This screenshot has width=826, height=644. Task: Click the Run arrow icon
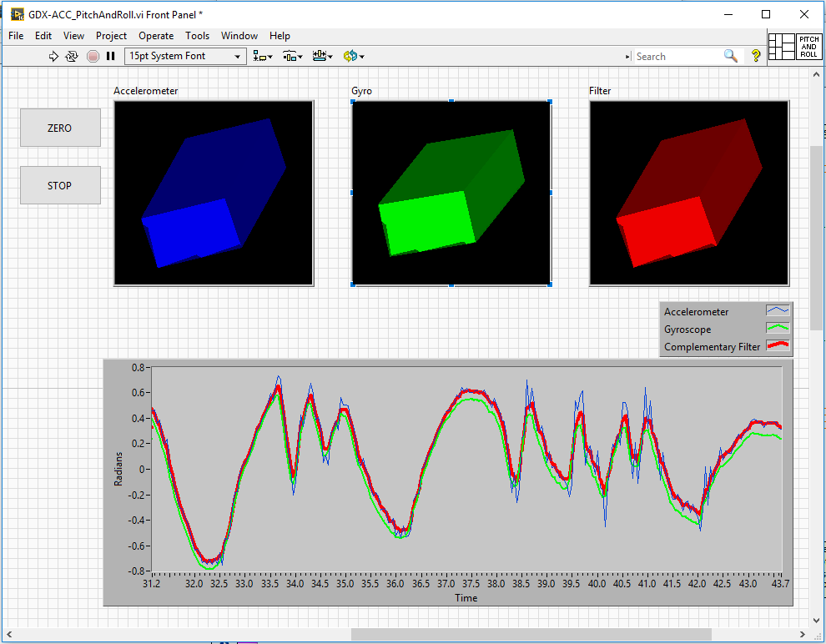tap(53, 57)
